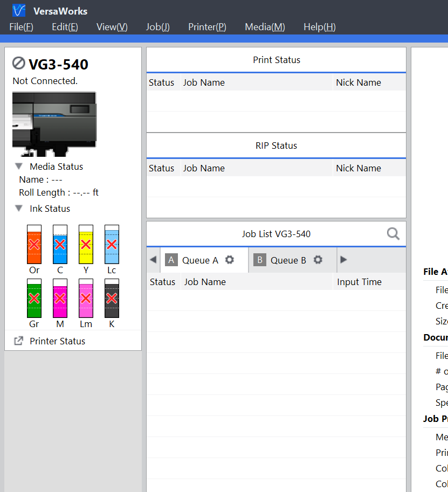The height and width of the screenshot is (492, 448).
Task: Click the Queue A letter badge
Action: click(x=171, y=260)
